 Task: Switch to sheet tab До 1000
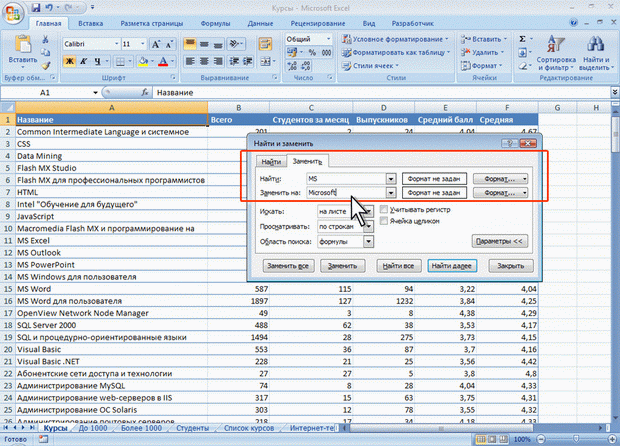(93, 428)
